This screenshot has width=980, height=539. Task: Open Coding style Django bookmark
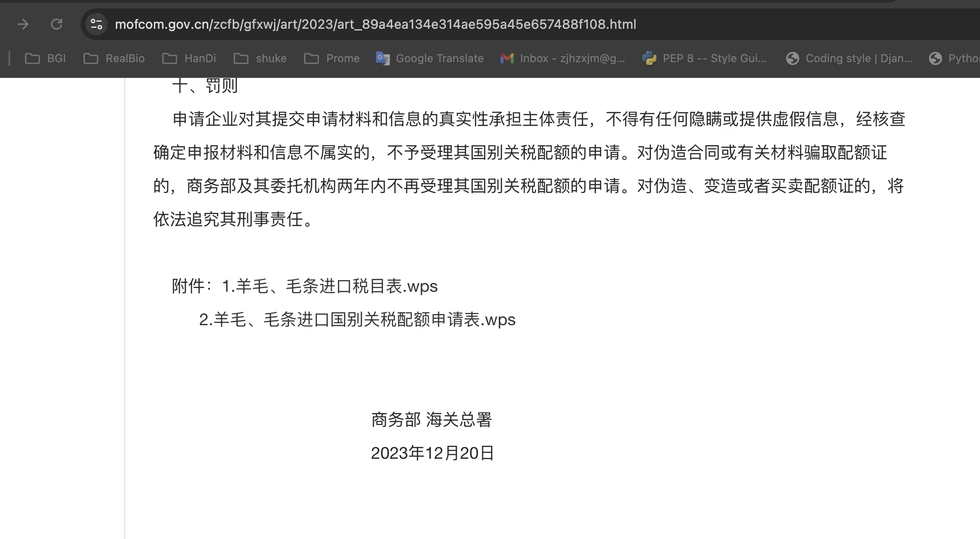click(849, 58)
